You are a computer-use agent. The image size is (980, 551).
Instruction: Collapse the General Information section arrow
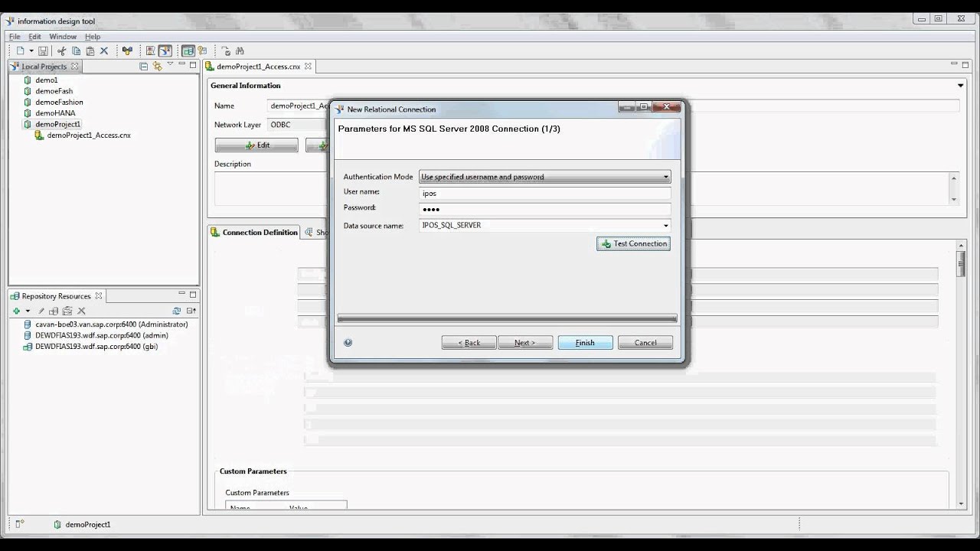[960, 86]
